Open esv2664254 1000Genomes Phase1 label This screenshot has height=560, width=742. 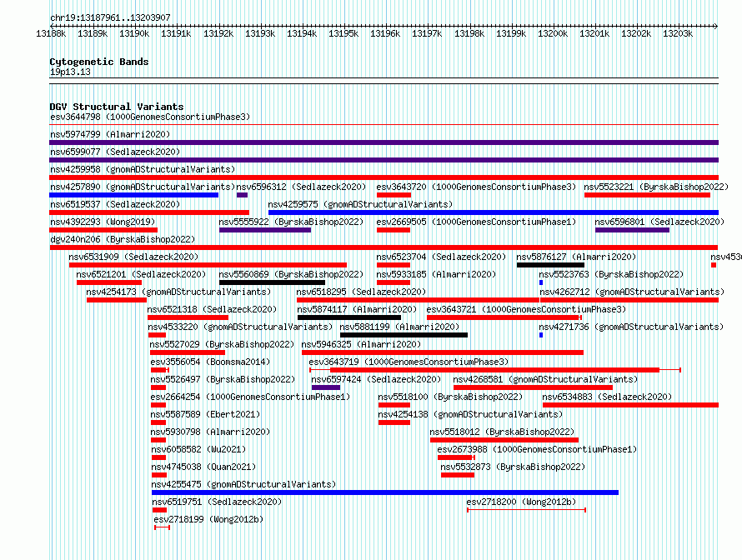click(x=250, y=397)
